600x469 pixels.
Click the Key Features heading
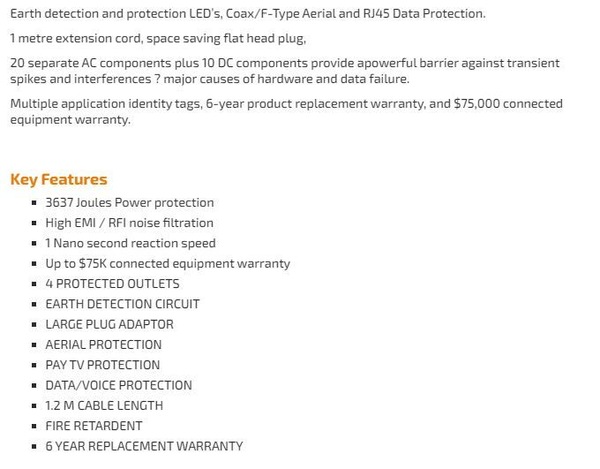click(59, 179)
